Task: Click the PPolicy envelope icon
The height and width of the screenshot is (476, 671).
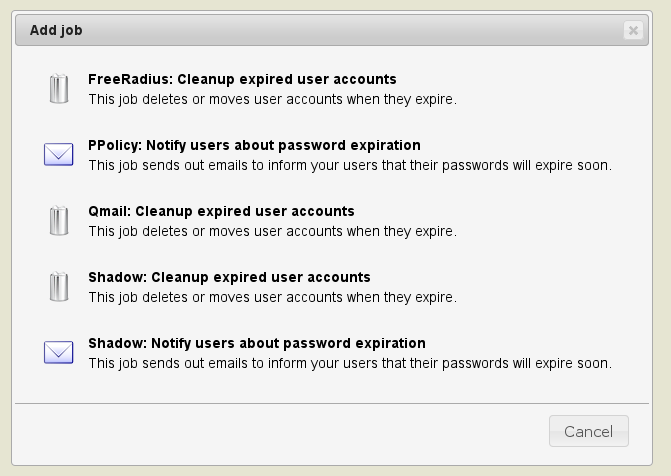Action: pyautogui.click(x=59, y=154)
